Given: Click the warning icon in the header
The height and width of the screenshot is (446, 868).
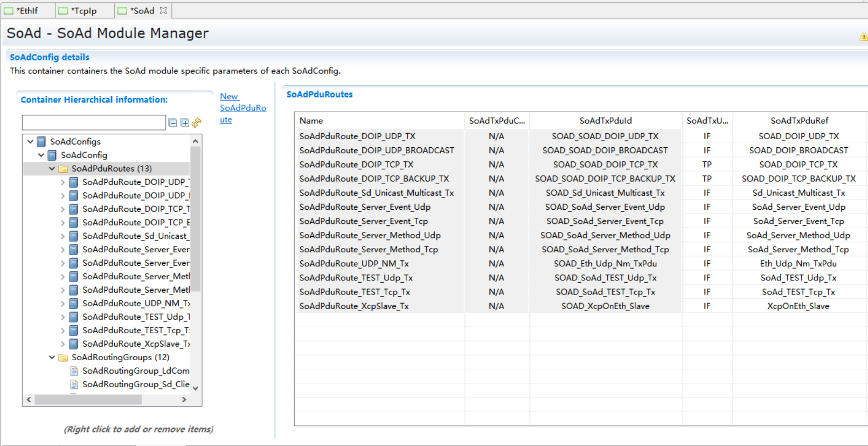Looking at the screenshot, I should click(x=863, y=37).
